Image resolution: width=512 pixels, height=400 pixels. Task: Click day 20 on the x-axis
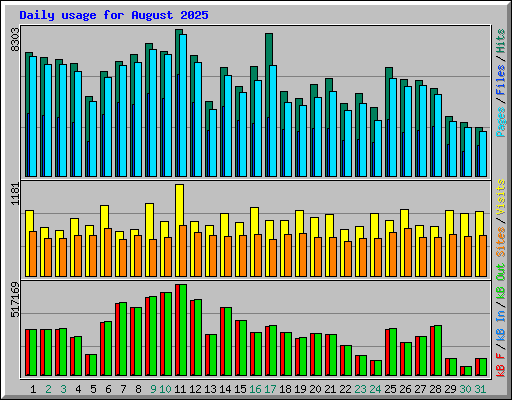coord(315,389)
